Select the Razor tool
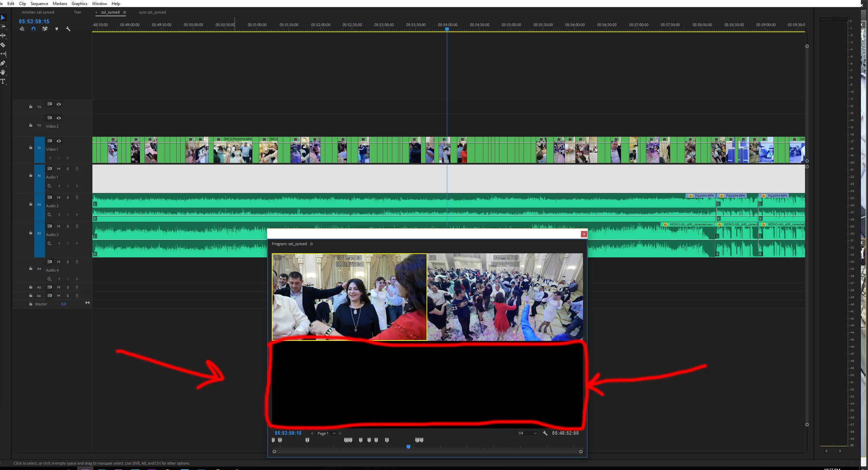The height and width of the screenshot is (470, 868). (3, 45)
